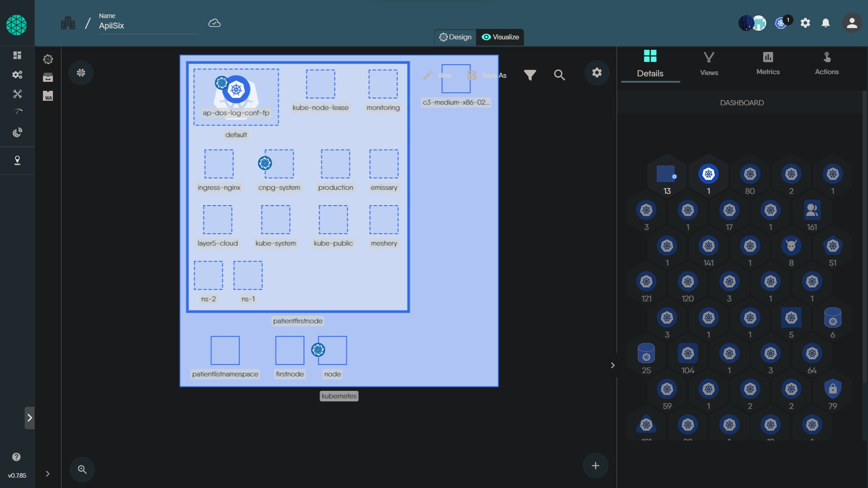The width and height of the screenshot is (868, 488).
Task: Select the c3-medium-x86-02 node
Action: [x=456, y=79]
